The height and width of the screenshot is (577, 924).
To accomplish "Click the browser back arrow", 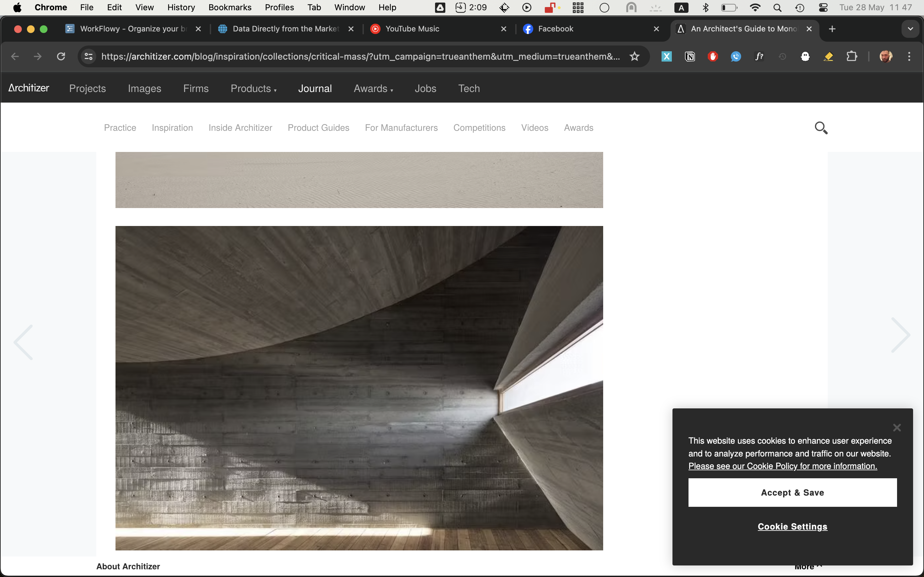I will tap(14, 56).
